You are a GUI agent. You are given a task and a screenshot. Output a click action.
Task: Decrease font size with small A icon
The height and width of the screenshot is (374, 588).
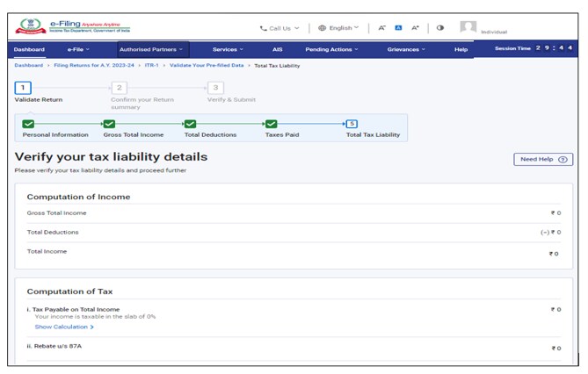[382, 28]
